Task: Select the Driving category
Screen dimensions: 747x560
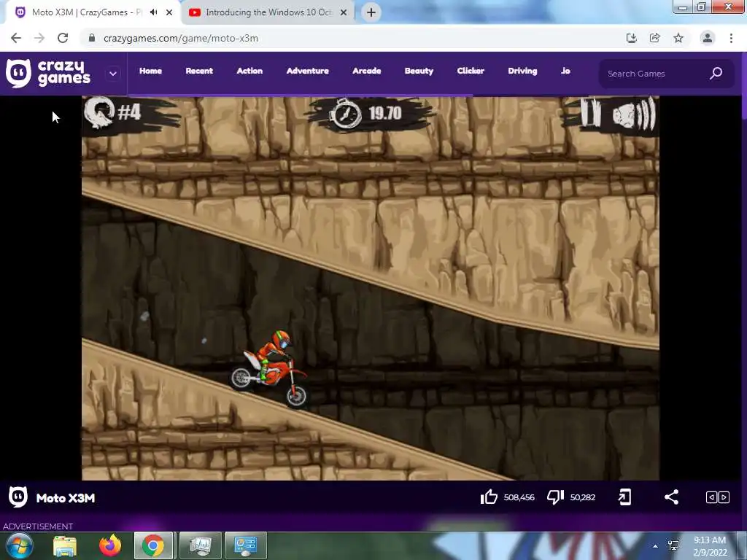Action: pyautogui.click(x=522, y=71)
